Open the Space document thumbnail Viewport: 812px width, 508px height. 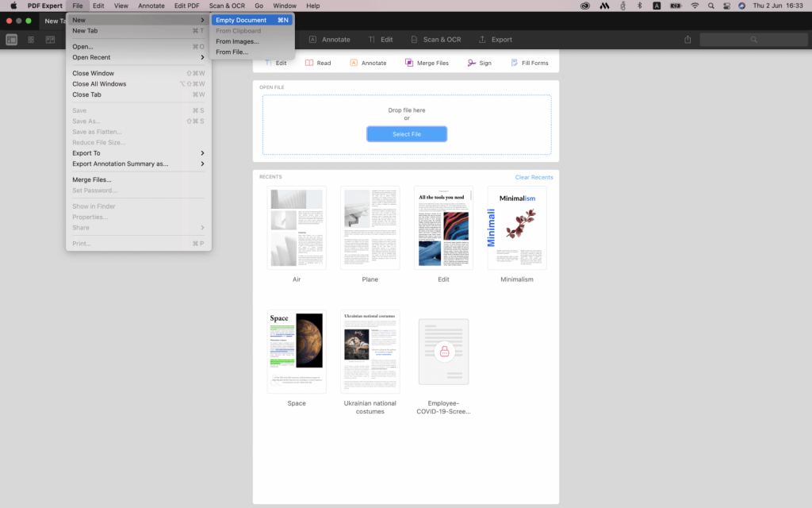coord(296,352)
